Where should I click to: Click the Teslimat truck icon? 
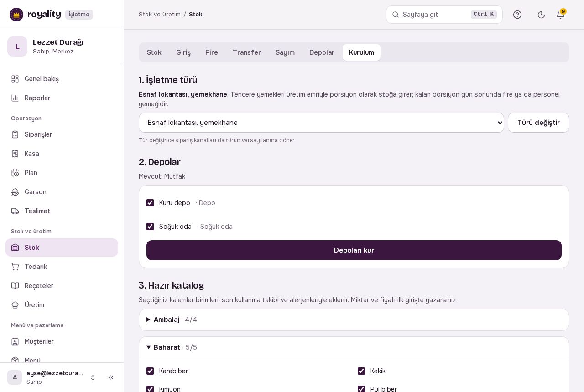pos(15,211)
